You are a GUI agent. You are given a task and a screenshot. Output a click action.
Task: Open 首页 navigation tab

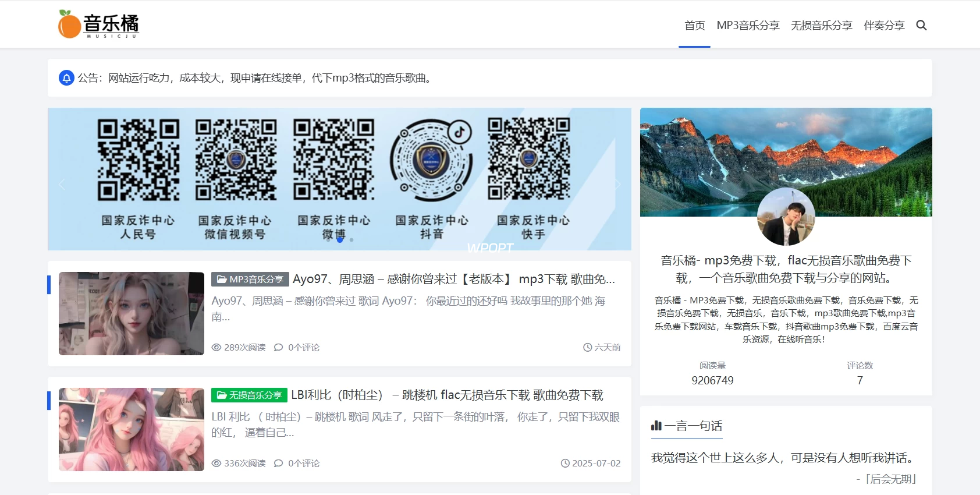(695, 25)
